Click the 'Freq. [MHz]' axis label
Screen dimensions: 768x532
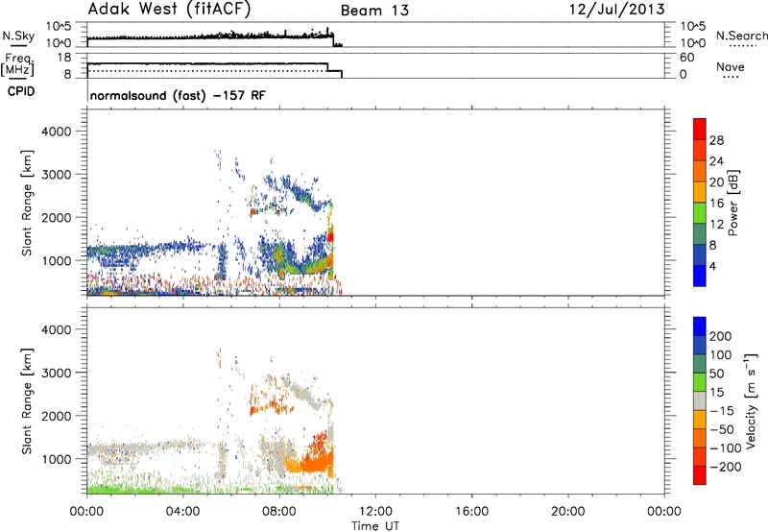tap(18, 64)
